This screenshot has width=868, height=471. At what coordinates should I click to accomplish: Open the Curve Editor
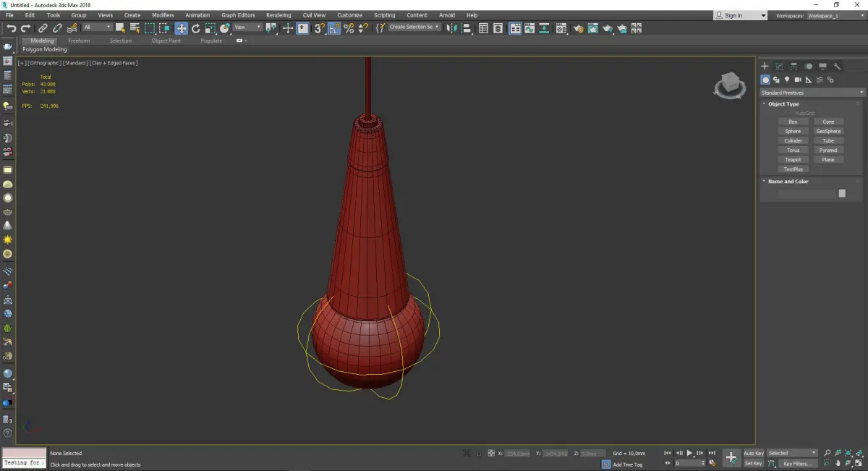click(530, 28)
